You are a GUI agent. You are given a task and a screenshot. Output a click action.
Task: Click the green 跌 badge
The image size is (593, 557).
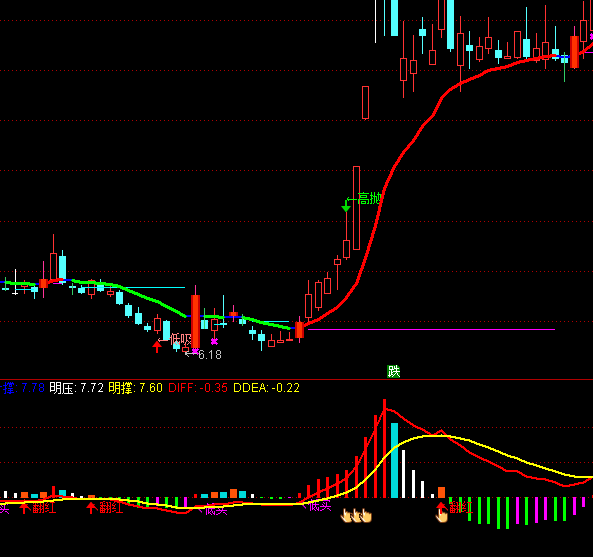point(394,372)
